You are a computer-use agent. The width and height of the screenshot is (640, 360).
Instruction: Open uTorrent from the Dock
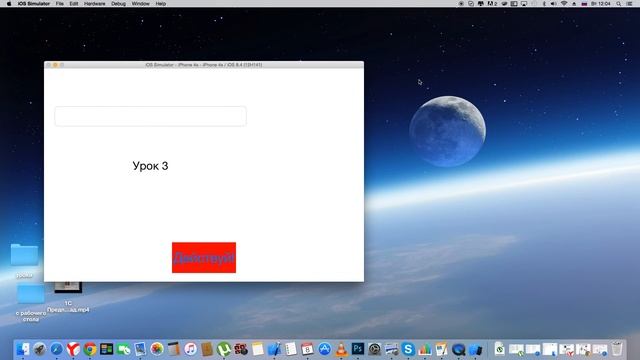224,349
